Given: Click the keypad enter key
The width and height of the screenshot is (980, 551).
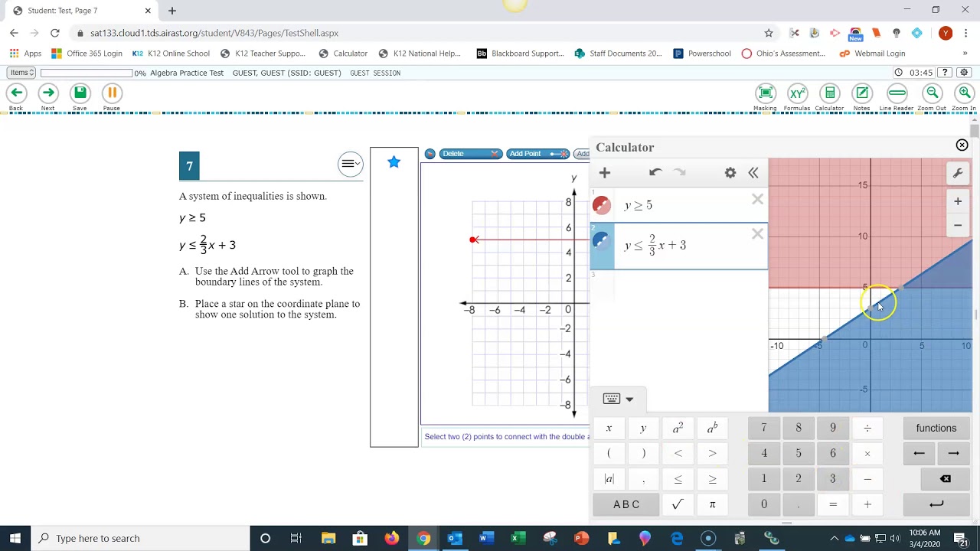Looking at the screenshot, I should click(936, 504).
